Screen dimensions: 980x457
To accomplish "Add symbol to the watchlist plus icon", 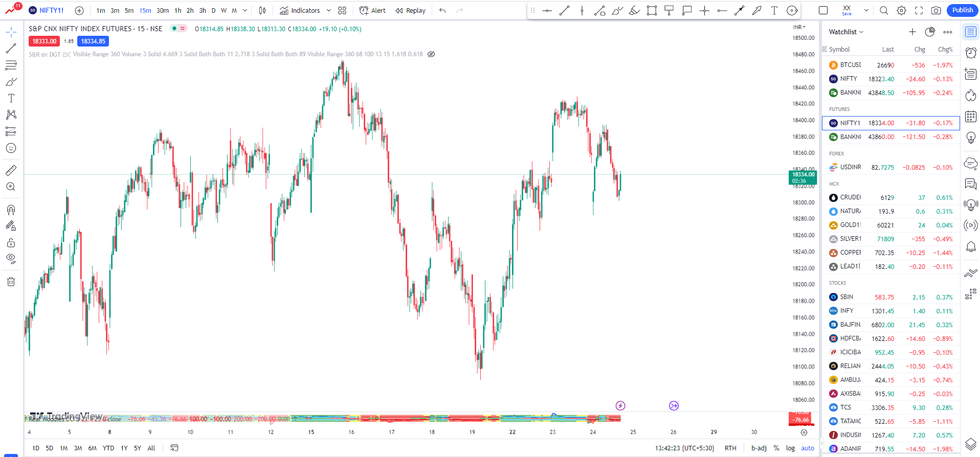I will (x=912, y=32).
